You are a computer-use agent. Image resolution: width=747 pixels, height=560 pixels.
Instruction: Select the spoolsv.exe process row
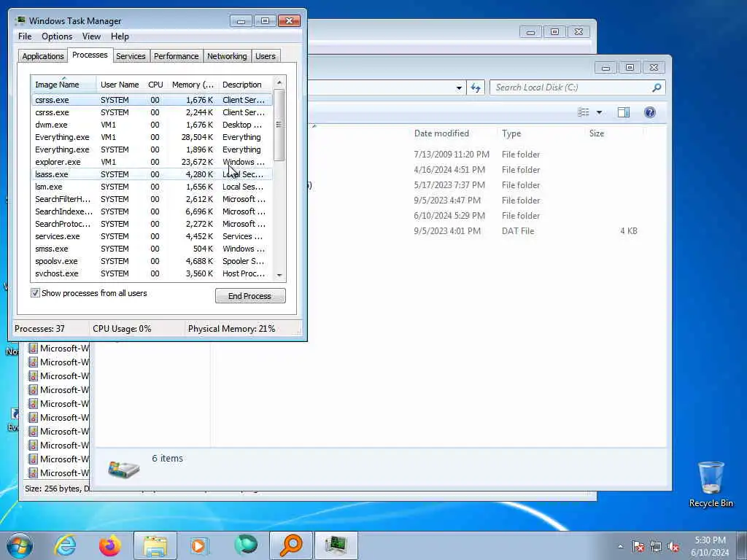click(152, 261)
